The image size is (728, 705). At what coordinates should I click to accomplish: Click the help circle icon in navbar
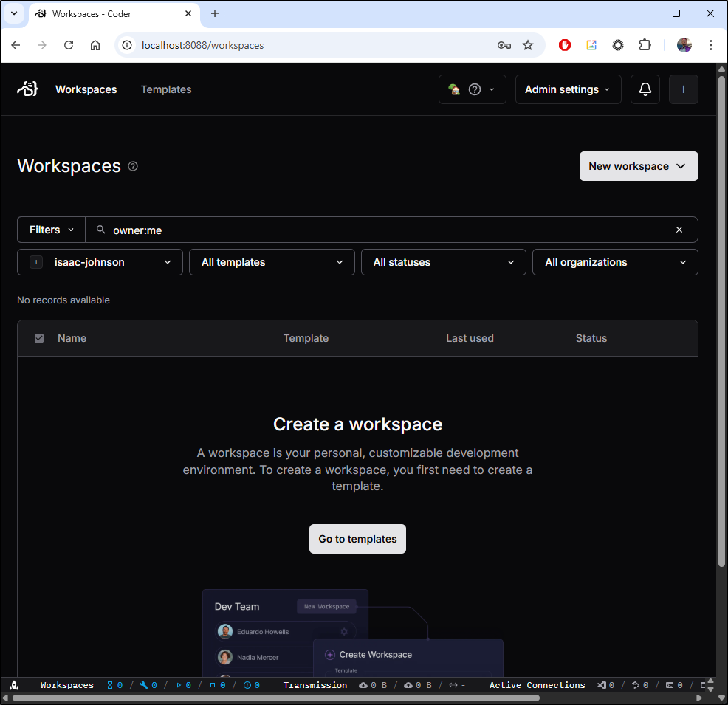[x=475, y=89]
